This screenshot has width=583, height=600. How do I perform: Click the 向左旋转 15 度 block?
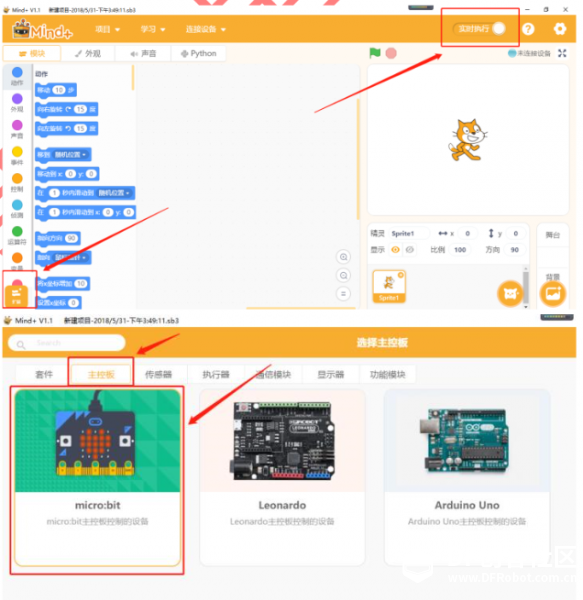pyautogui.click(x=67, y=129)
